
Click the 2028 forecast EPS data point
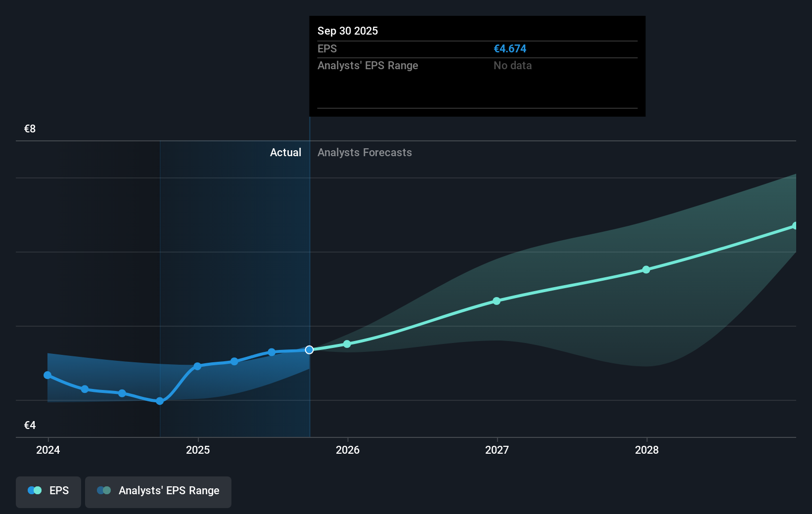tap(646, 269)
